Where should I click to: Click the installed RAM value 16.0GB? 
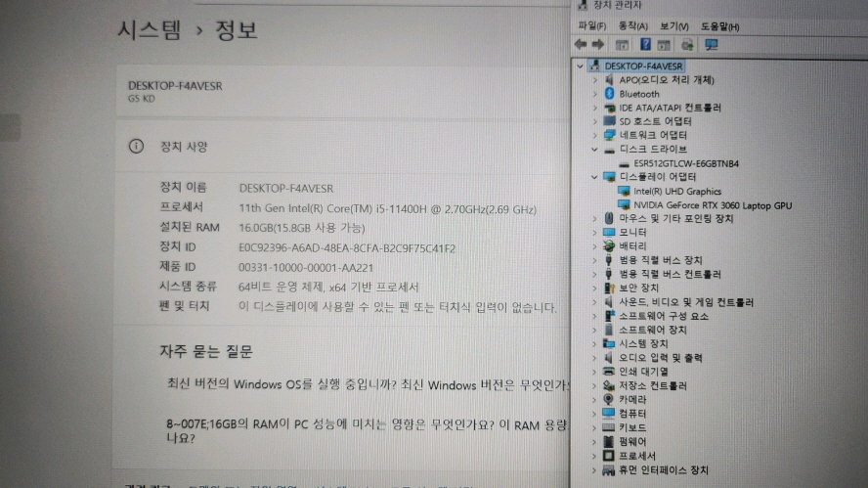(302, 228)
